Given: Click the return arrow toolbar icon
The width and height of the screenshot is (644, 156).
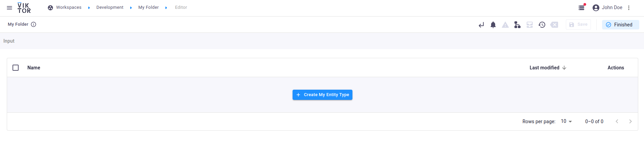Looking at the screenshot, I should (481, 25).
